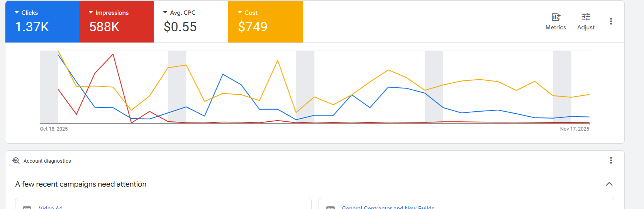
Task: Click the Account diagnostics magnifier icon
Action: (x=16, y=160)
